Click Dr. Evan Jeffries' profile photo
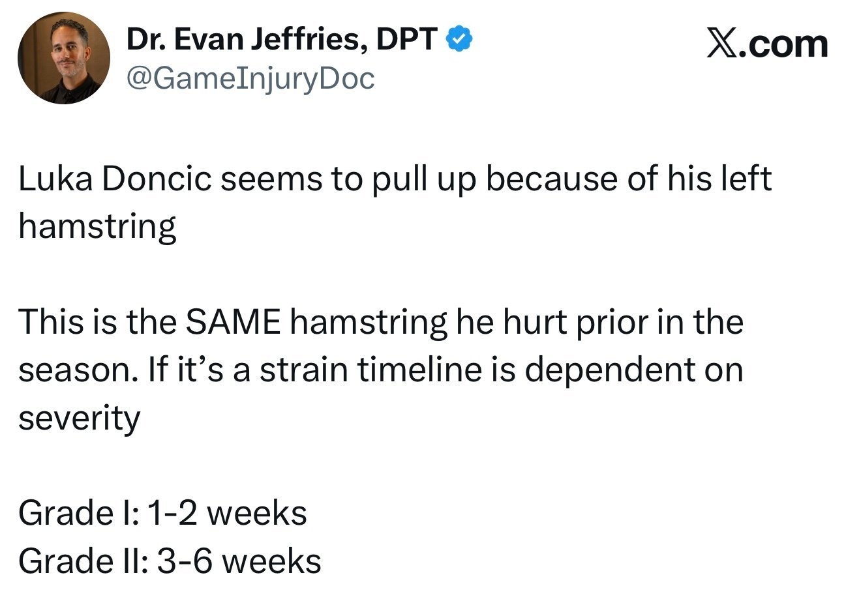Image resolution: width=861 pixels, height=616 pixels. 63,58
